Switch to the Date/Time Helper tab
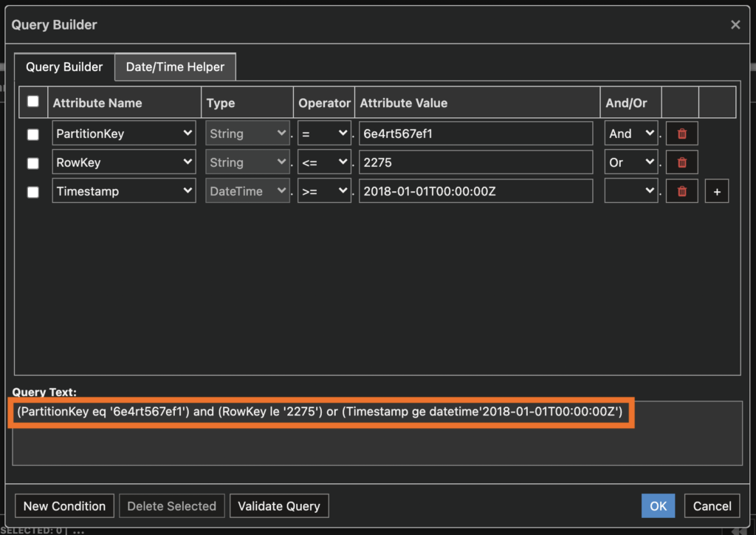The height and width of the screenshot is (535, 756). click(x=174, y=66)
